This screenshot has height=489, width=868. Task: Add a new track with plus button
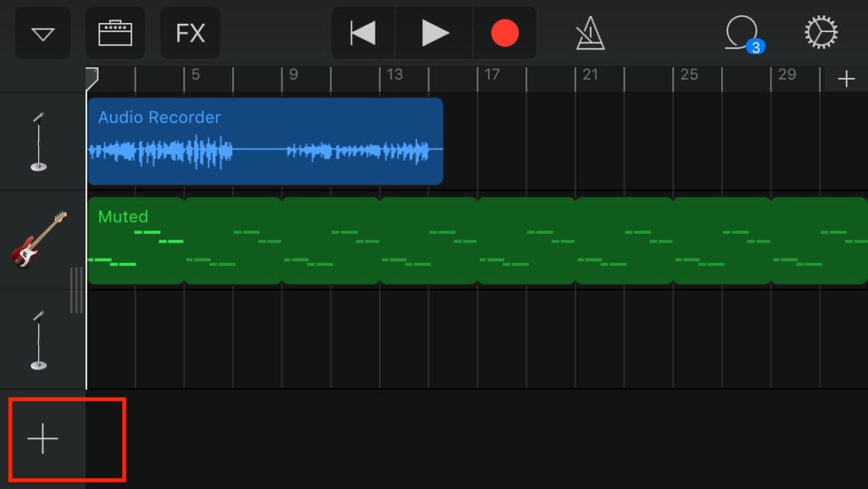(x=42, y=439)
